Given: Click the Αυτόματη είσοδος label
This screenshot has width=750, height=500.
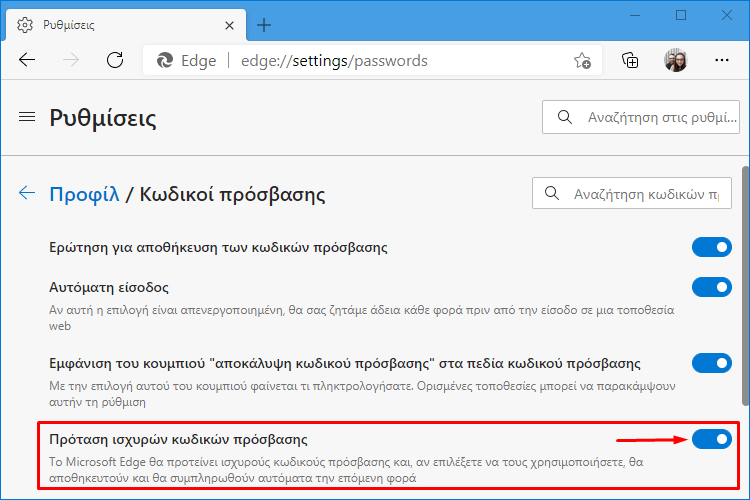Looking at the screenshot, I should pyautogui.click(x=109, y=288).
